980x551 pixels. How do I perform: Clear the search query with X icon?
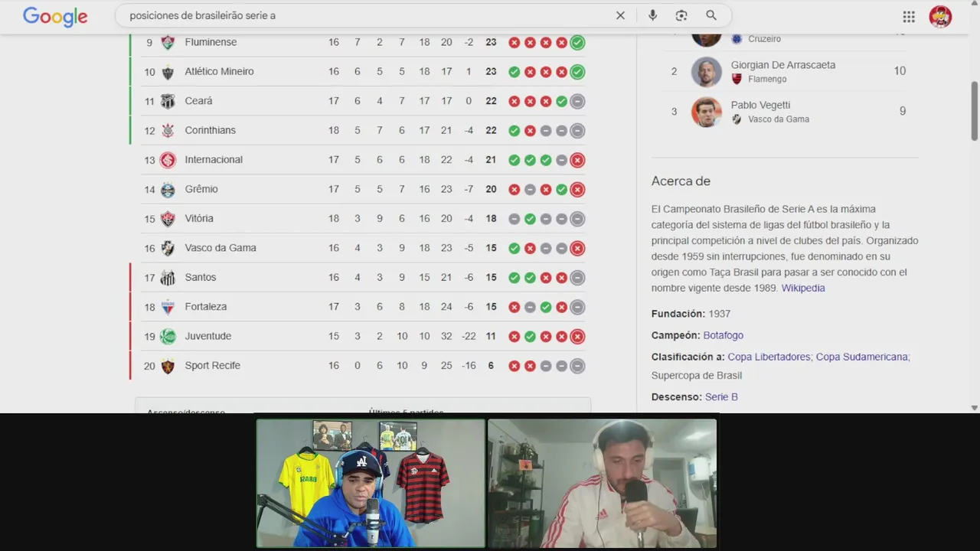click(620, 15)
